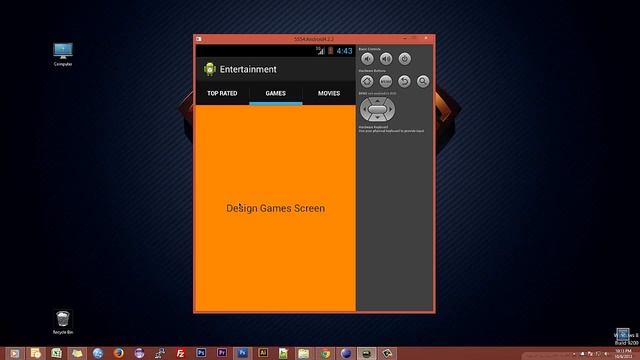The height and width of the screenshot is (360, 640).
Task: Click the taskbar clock and date
Action: tap(623, 353)
